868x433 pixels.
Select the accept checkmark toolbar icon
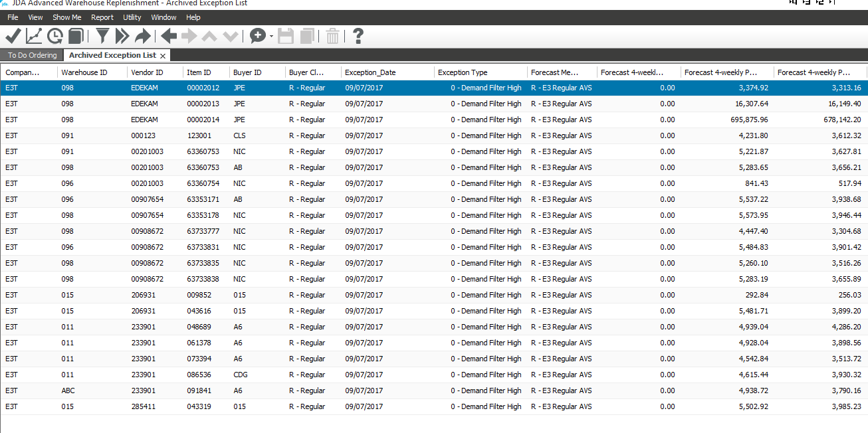(x=12, y=37)
